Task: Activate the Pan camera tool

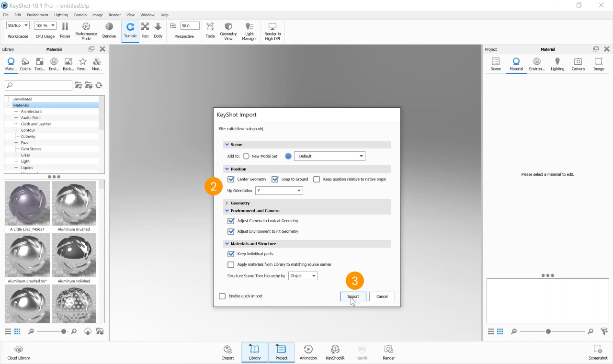Action: tap(145, 30)
